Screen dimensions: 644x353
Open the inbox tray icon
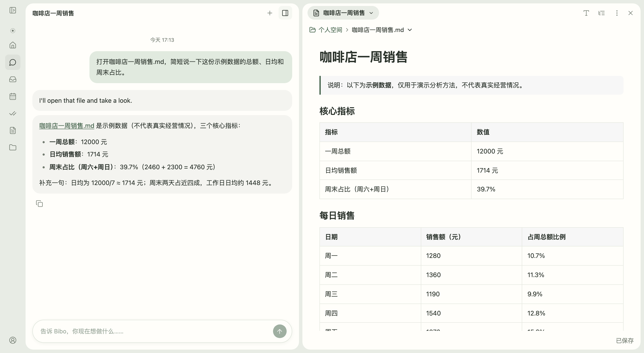(13, 79)
